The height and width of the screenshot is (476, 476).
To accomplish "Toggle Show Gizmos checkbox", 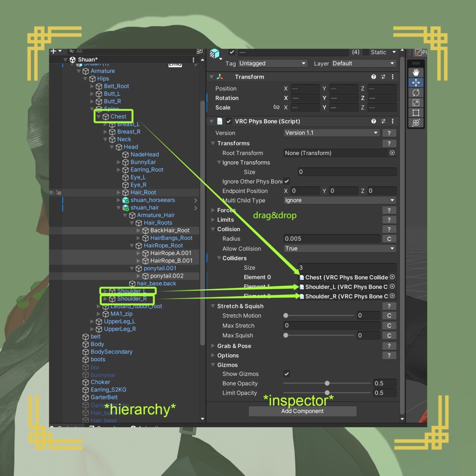I will [x=286, y=373].
